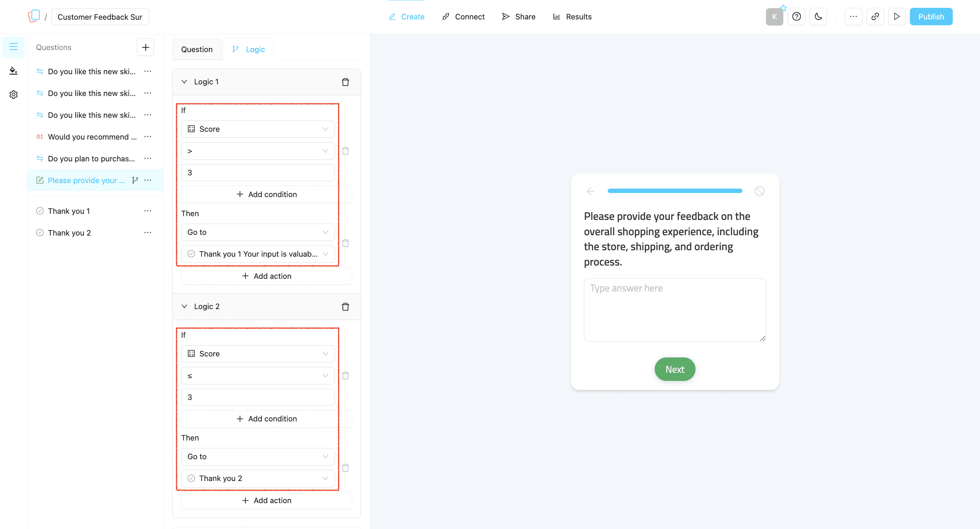This screenshot has width=980, height=529.
Task: Open help question mark icon
Action: (796, 16)
